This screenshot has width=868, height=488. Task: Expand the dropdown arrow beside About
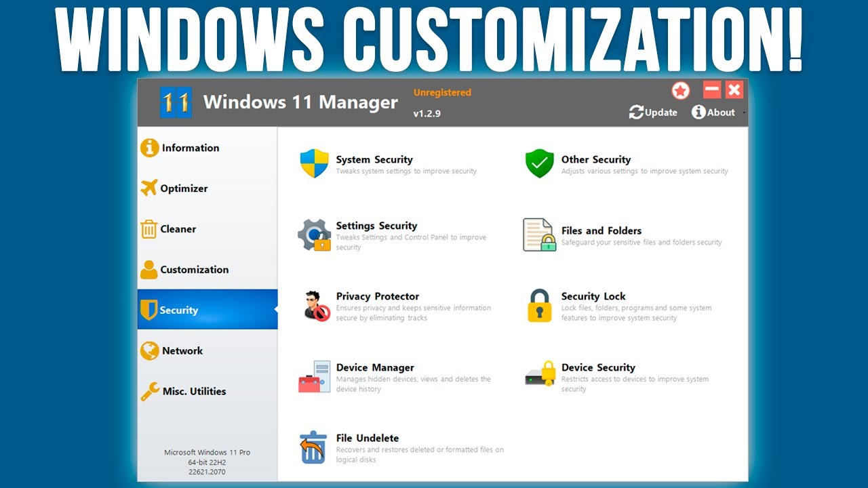744,113
